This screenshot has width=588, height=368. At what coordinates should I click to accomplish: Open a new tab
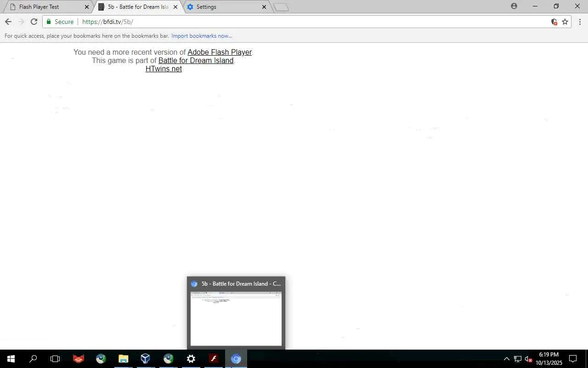click(281, 7)
